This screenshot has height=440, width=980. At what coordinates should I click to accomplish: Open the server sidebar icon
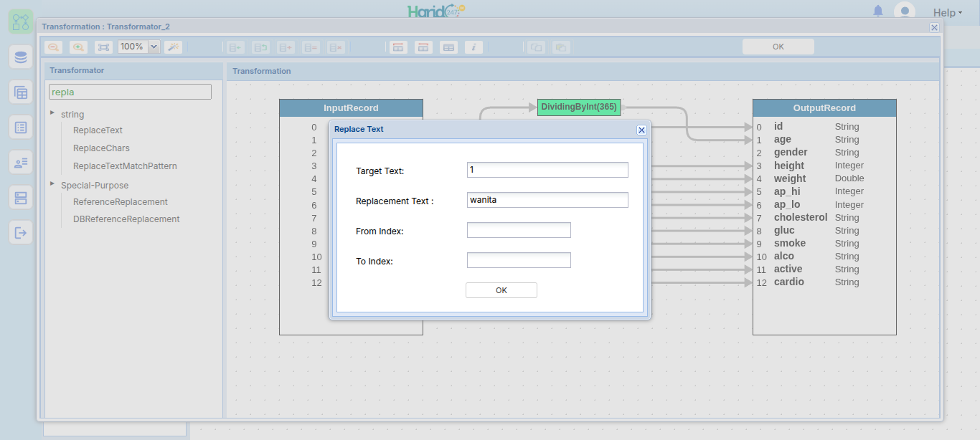pyautogui.click(x=21, y=197)
